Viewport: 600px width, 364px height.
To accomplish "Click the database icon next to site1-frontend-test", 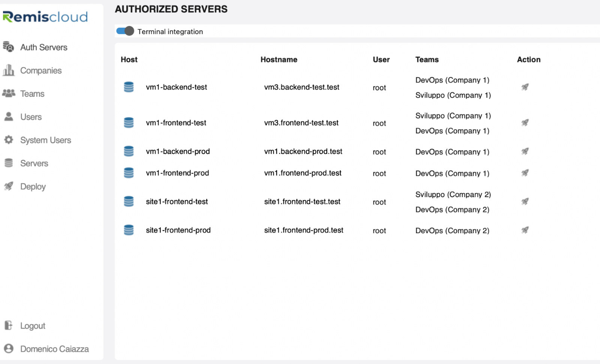I will pyautogui.click(x=129, y=202).
